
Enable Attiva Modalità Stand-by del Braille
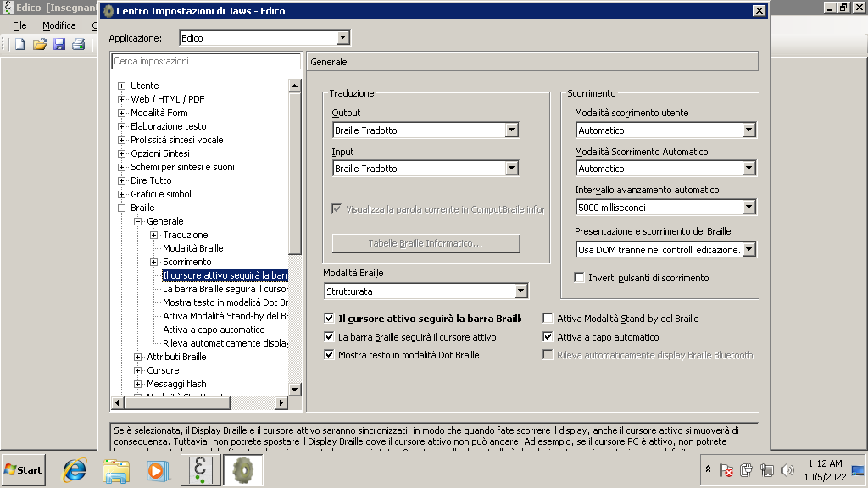point(548,319)
